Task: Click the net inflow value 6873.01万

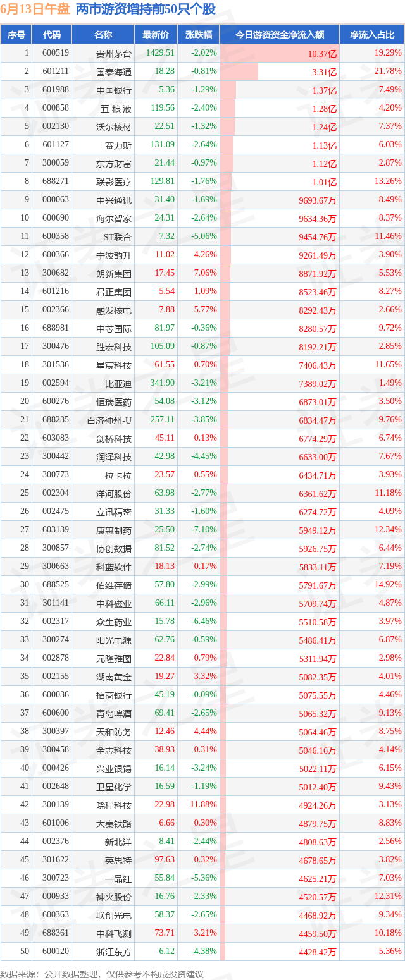Action: [x=318, y=402]
